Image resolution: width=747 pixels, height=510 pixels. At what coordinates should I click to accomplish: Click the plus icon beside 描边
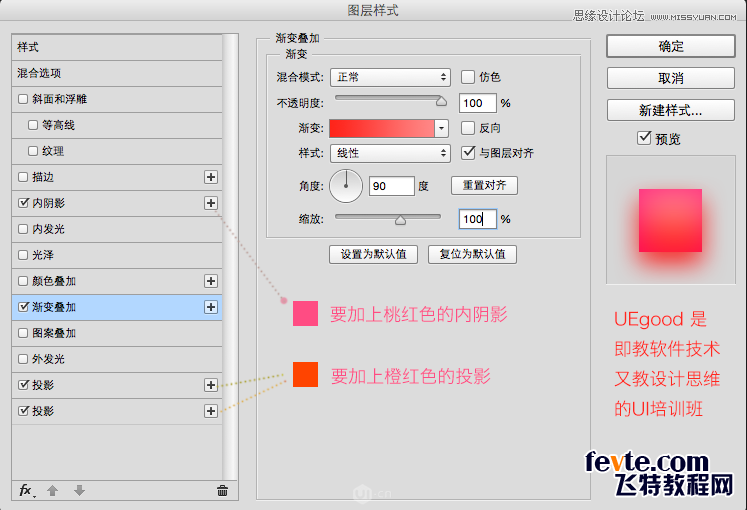pos(211,177)
